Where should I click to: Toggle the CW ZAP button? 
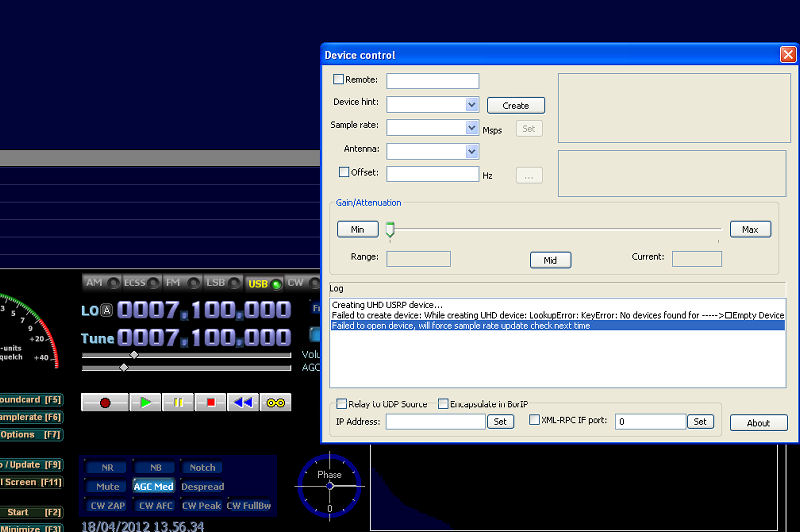tap(107, 505)
